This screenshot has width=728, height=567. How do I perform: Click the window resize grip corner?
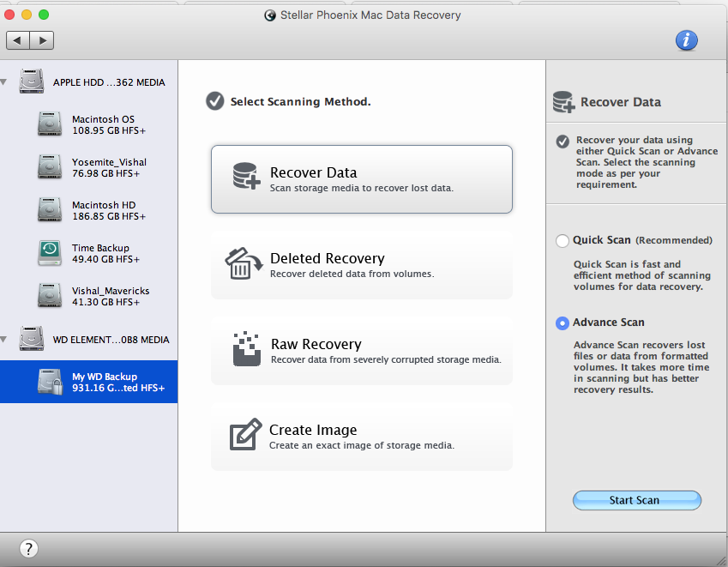(722, 561)
